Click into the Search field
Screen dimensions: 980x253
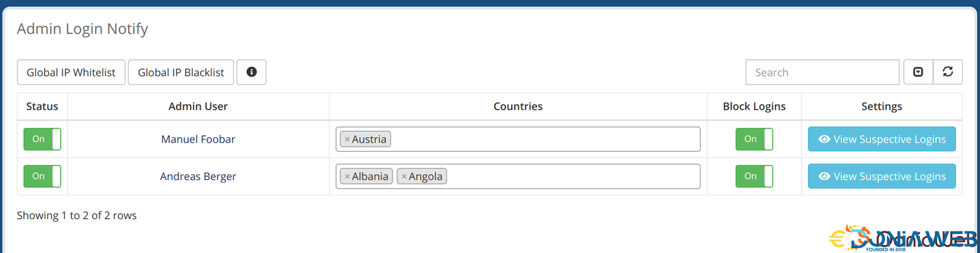[x=822, y=72]
